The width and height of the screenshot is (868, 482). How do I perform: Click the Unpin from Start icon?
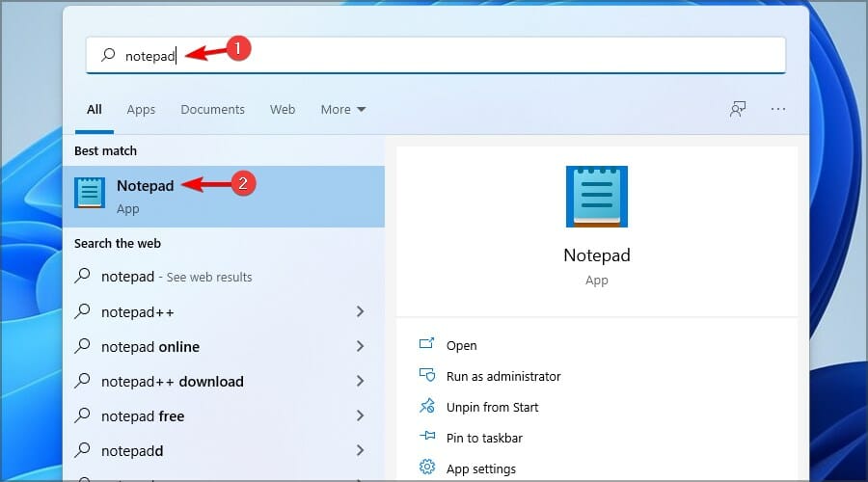click(x=427, y=406)
